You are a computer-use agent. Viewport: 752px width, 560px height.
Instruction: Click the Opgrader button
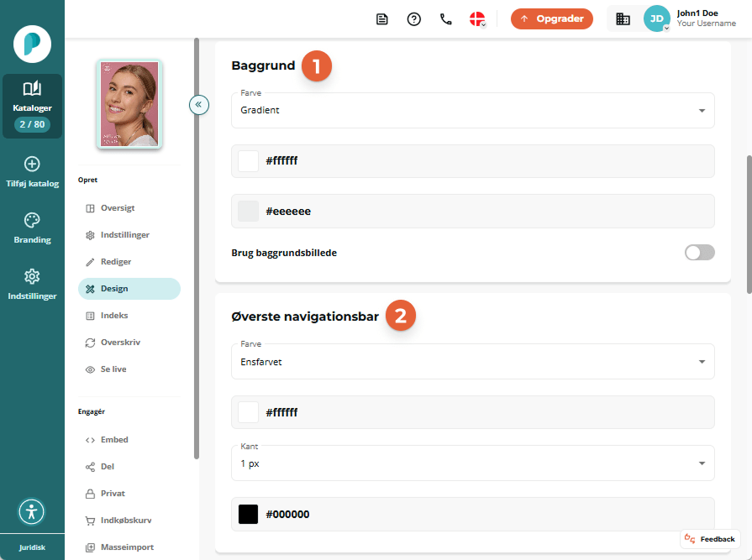click(551, 18)
